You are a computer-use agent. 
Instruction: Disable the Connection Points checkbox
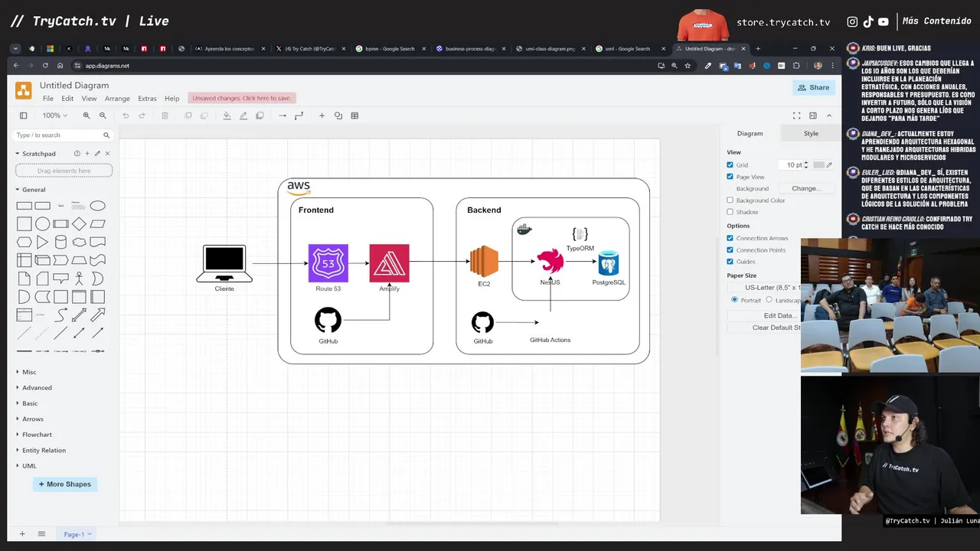coord(730,250)
